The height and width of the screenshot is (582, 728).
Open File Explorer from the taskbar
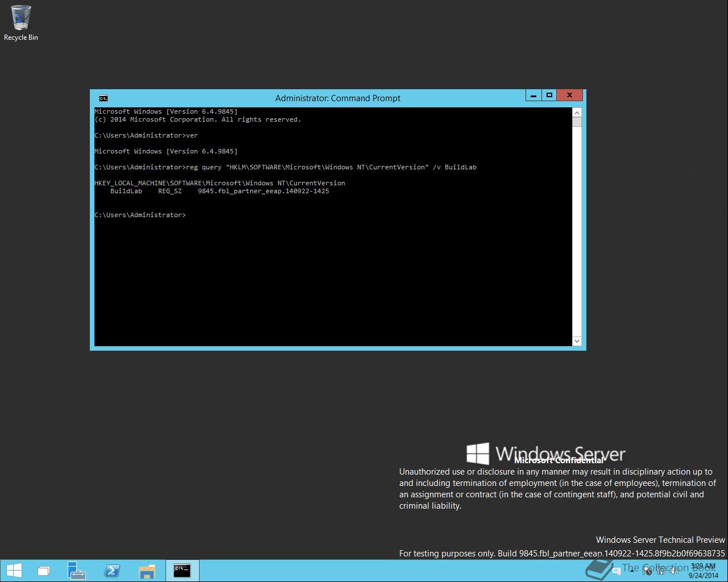(x=147, y=571)
